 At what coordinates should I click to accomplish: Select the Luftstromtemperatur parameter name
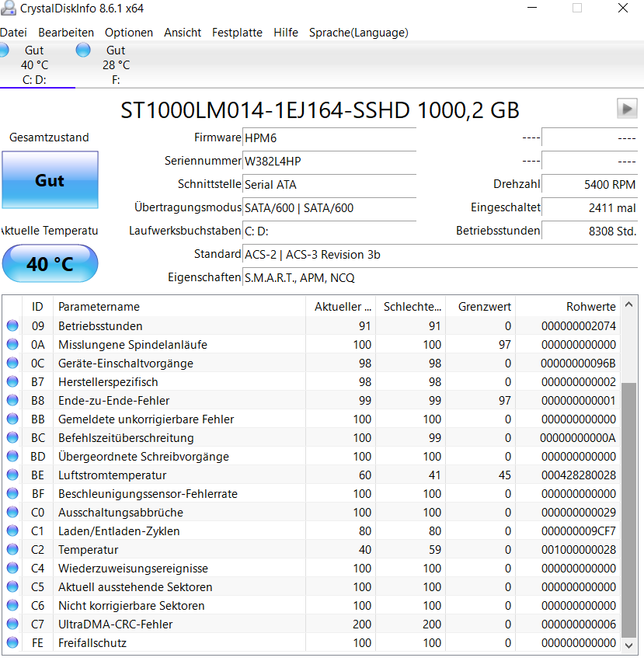pos(112,475)
